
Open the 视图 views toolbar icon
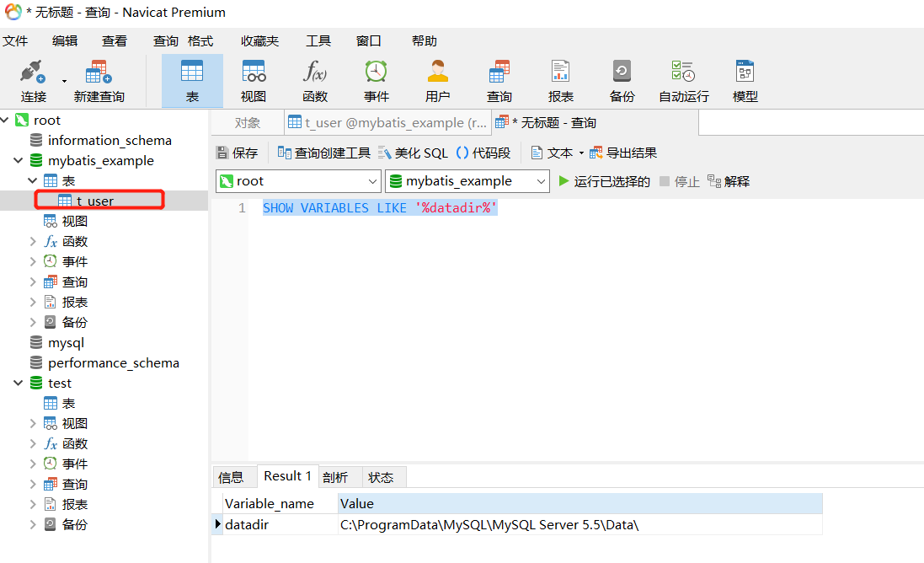coord(254,81)
